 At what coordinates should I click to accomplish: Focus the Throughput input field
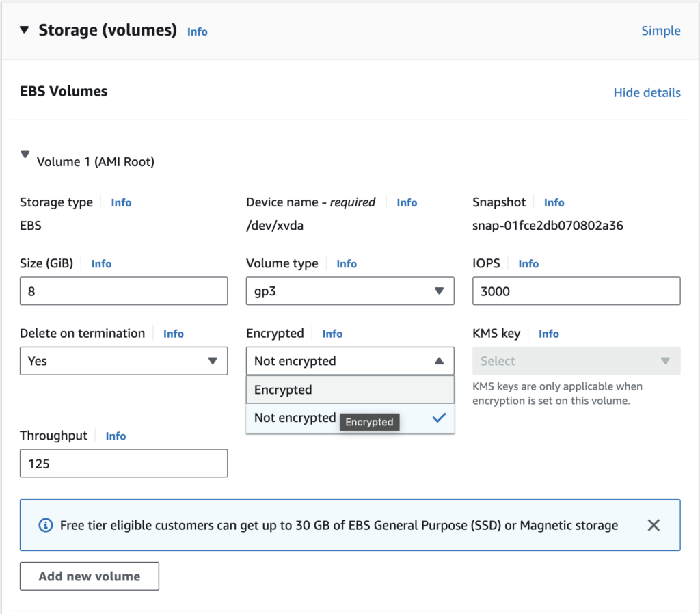click(x=124, y=463)
